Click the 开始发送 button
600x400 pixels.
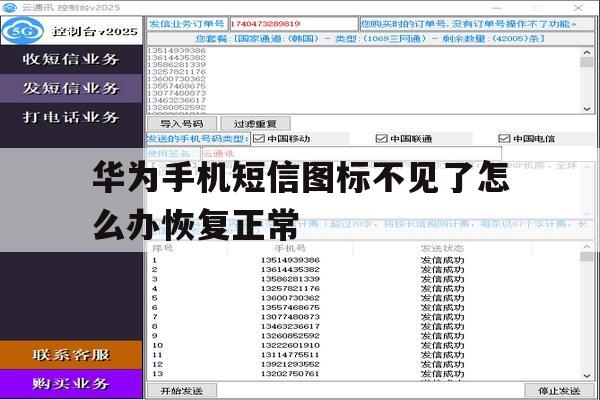(182, 391)
